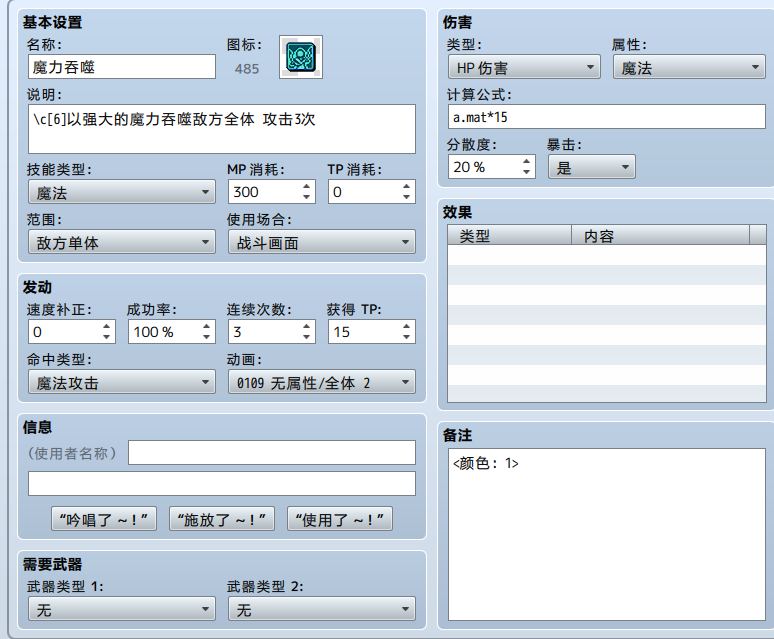
Task: Increase the 速度补正 value
Action: (x=107, y=327)
